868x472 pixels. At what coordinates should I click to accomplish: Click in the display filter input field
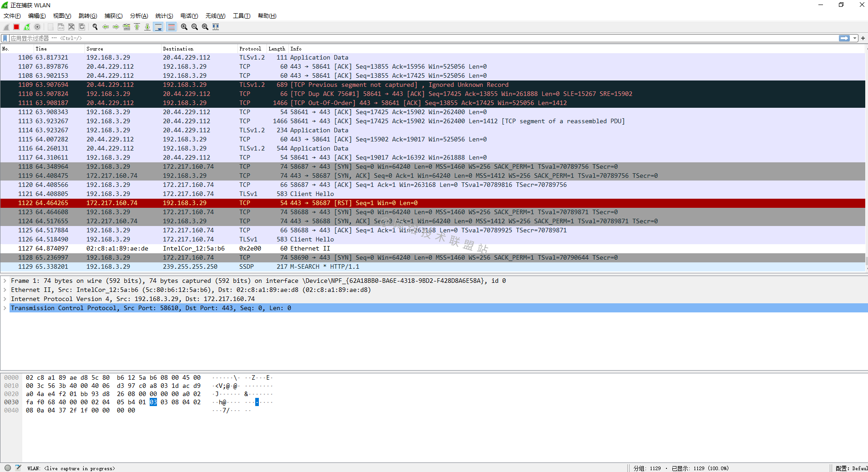click(x=423, y=38)
